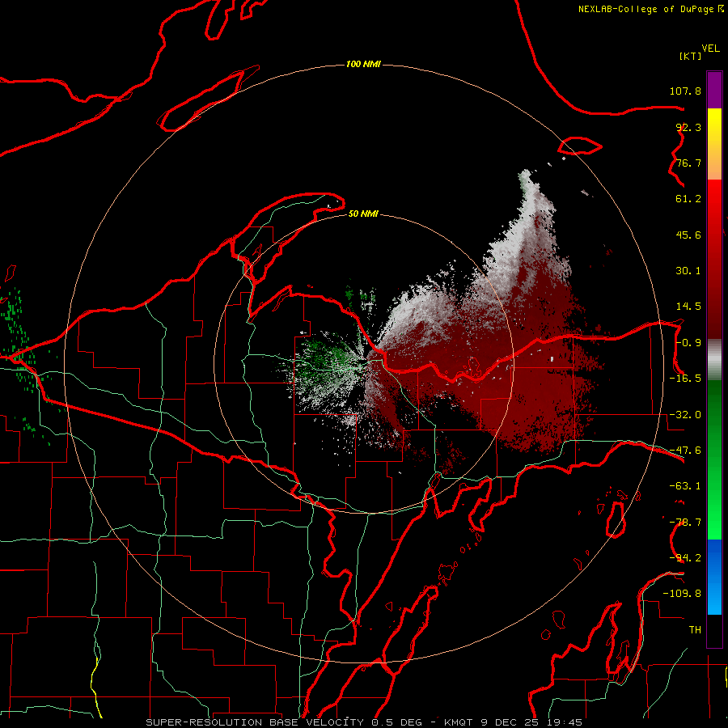This screenshot has height=728, width=728.
Task: Click the 30.1 value on velocity scale
Action: 688,271
